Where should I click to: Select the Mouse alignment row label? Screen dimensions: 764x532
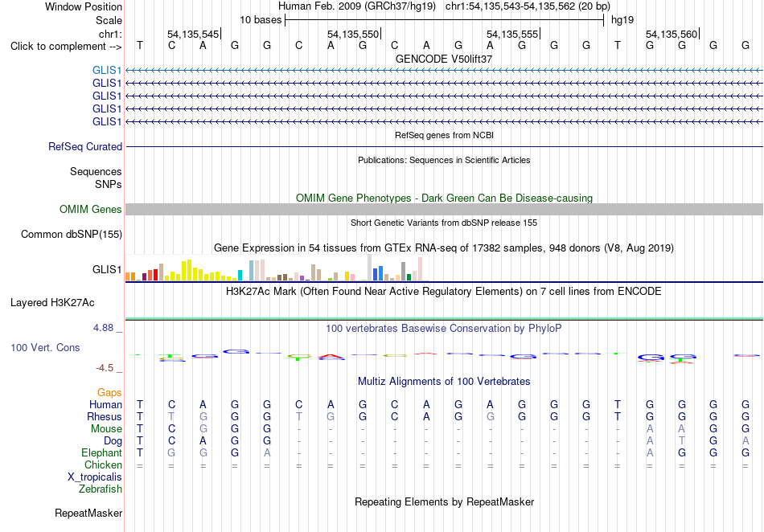(x=106, y=429)
